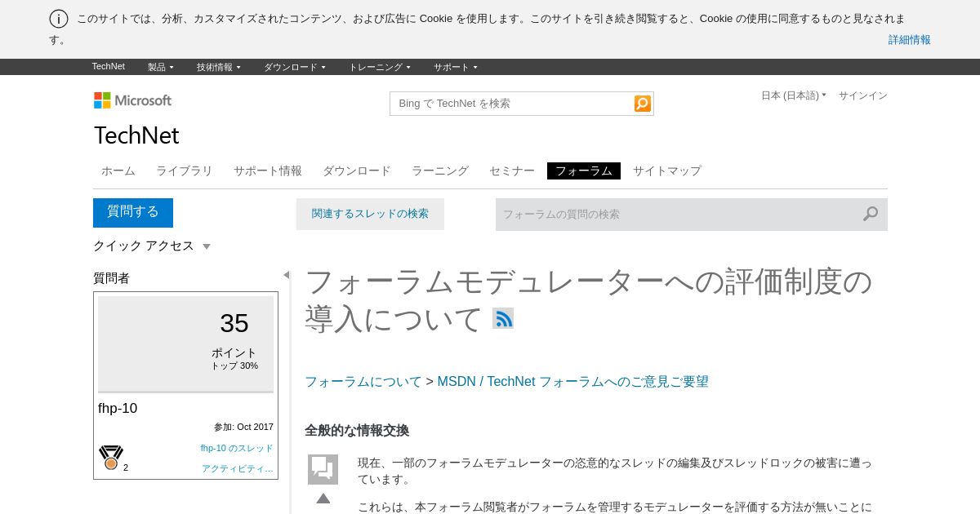980x514 pixels.
Task: Click the 参加: Oct 2017 text
Action: (x=243, y=427)
